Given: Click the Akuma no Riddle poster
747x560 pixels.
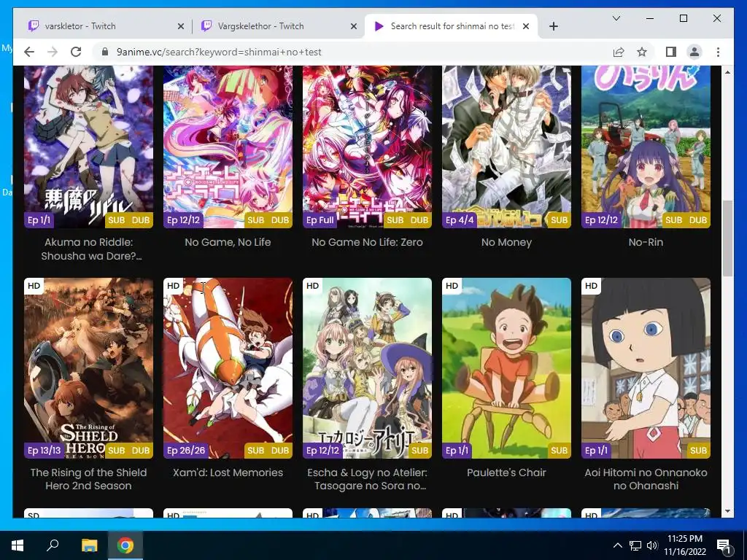Looking at the screenshot, I should tap(88, 147).
